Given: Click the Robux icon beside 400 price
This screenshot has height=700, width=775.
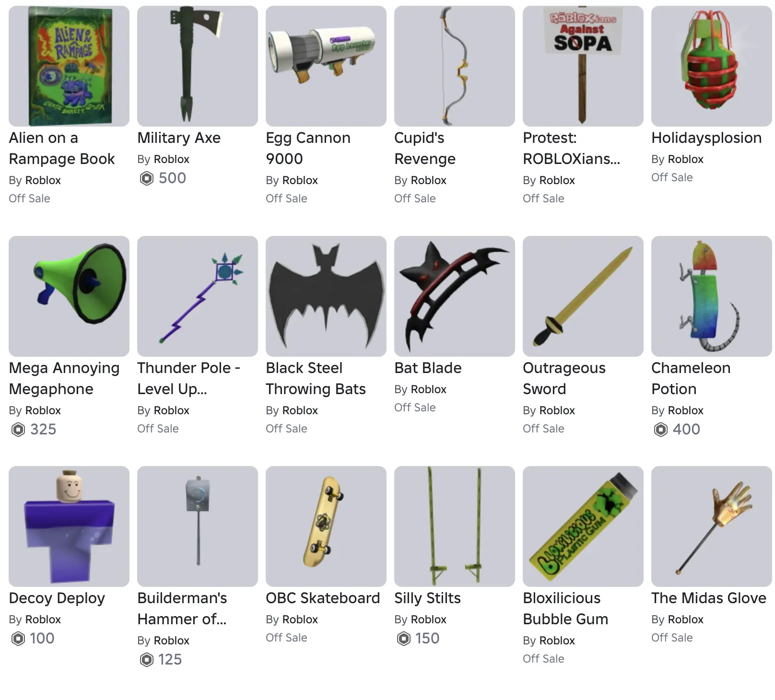Looking at the screenshot, I should (661, 430).
